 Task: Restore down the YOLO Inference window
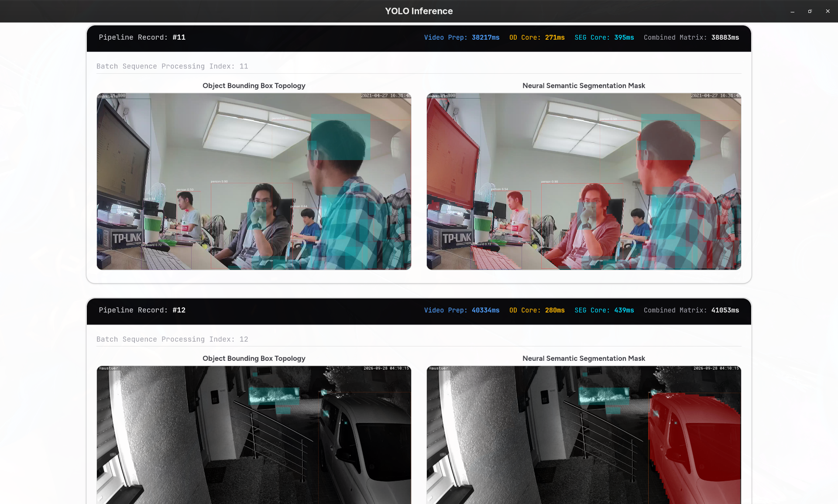coord(810,11)
